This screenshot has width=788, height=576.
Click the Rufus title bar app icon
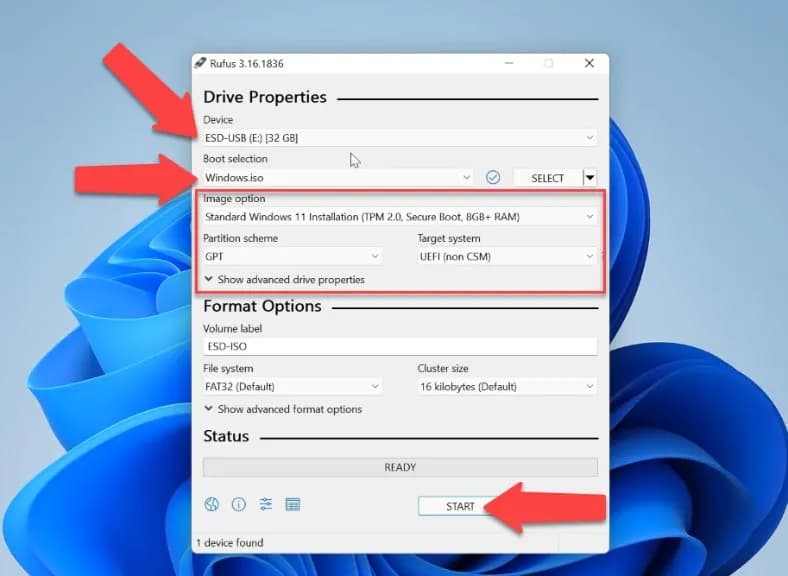point(201,64)
